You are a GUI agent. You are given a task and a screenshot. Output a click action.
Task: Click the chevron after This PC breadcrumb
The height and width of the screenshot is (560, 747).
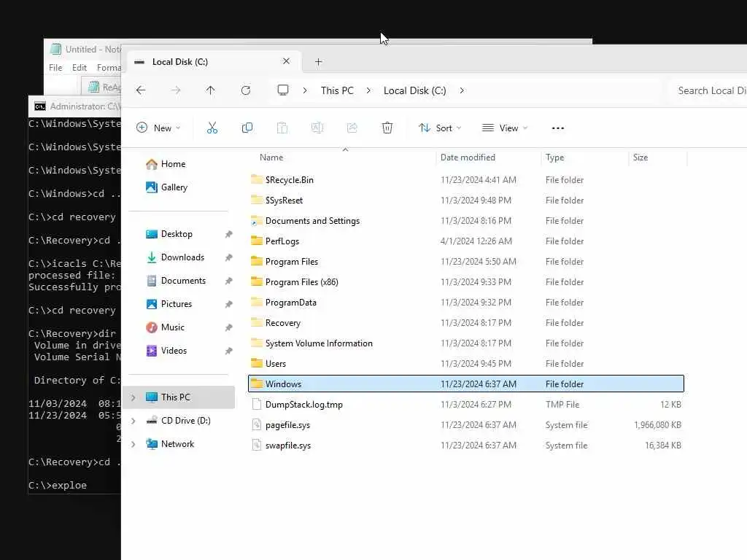pyautogui.click(x=368, y=90)
